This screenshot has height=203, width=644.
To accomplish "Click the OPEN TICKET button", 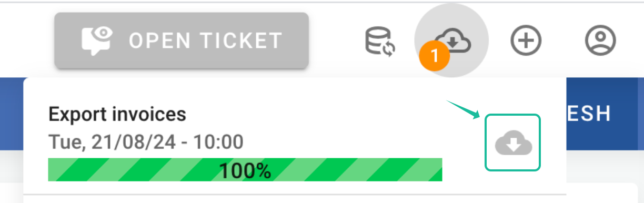I will (181, 40).
